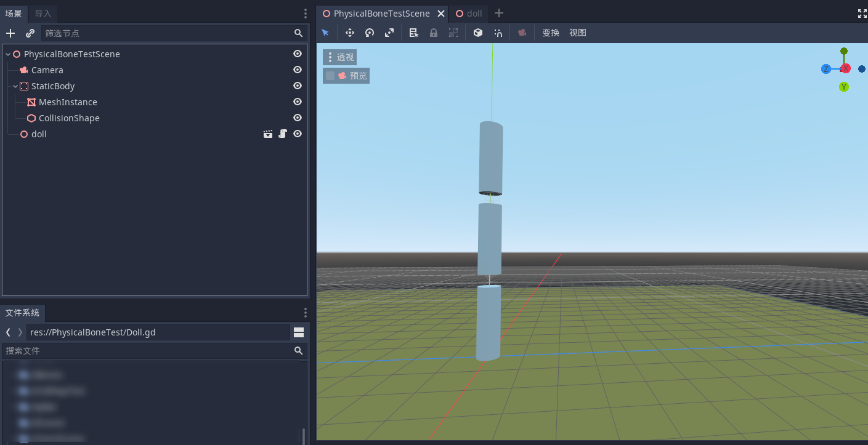
Task: Click the magnifier in search files field
Action: 298,351
